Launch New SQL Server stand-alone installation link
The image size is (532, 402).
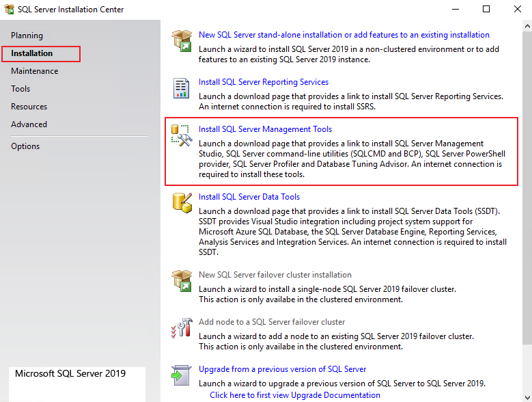344,35
